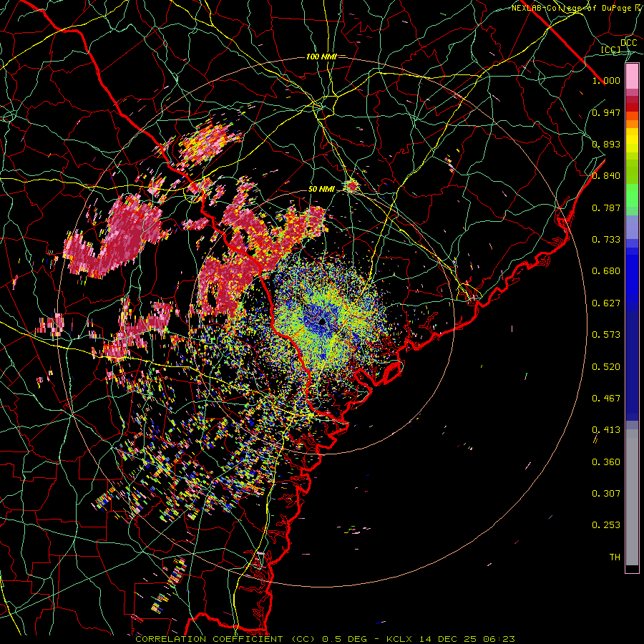Click the 0.413 scale value
The image size is (644, 644).
click(x=606, y=430)
